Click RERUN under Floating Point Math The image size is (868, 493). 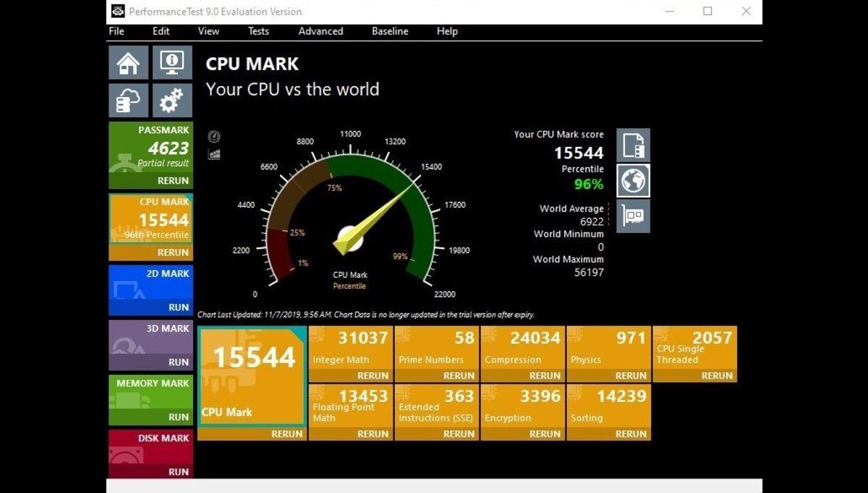373,434
